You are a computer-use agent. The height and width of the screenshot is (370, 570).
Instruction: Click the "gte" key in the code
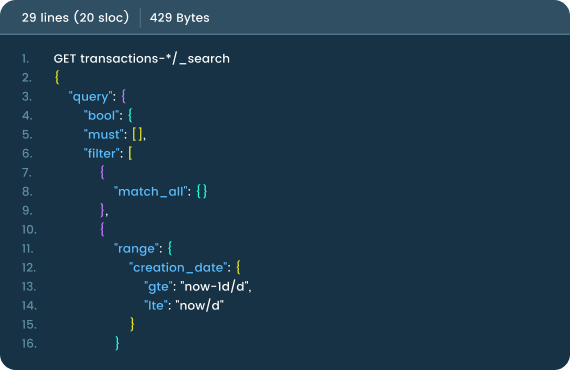point(158,287)
